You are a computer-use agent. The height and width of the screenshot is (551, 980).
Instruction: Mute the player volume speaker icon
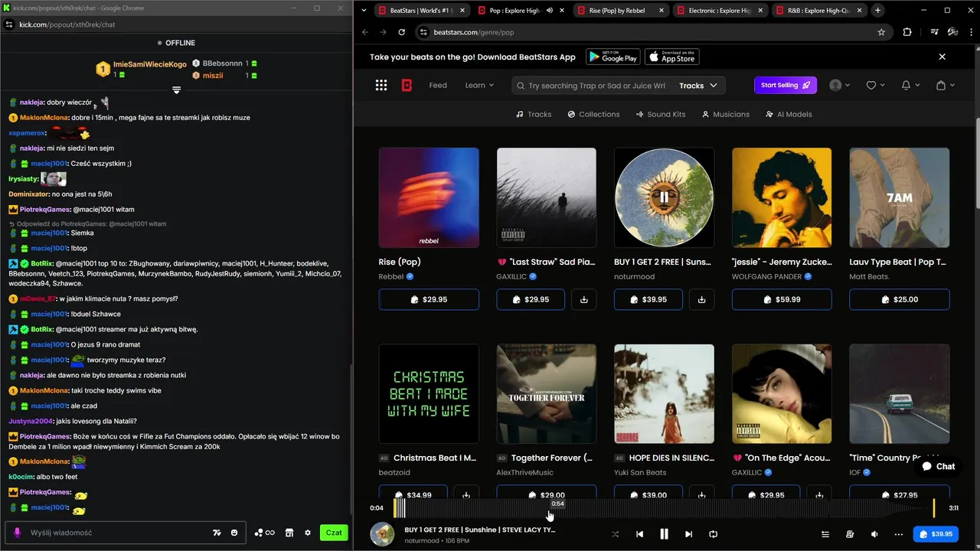(874, 534)
